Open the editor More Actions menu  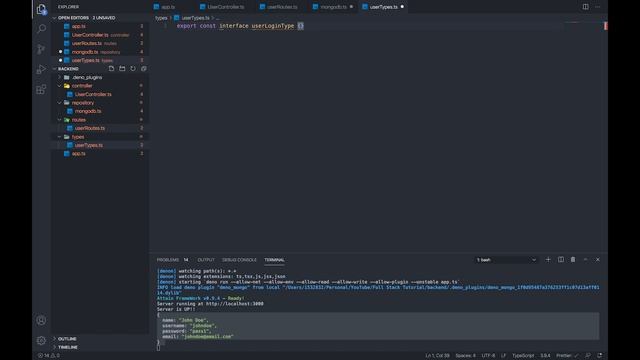coord(598,7)
